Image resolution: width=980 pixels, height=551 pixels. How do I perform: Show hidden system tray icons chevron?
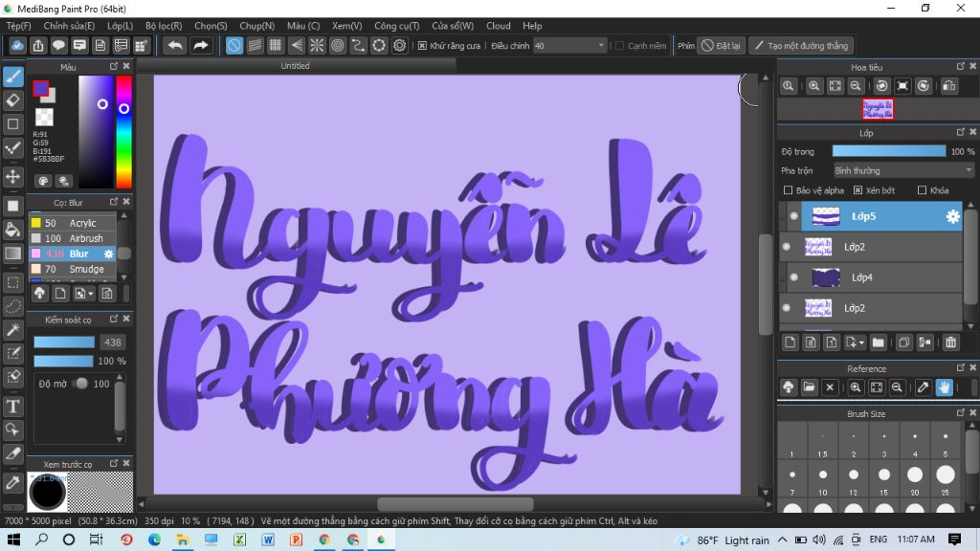[x=782, y=540]
